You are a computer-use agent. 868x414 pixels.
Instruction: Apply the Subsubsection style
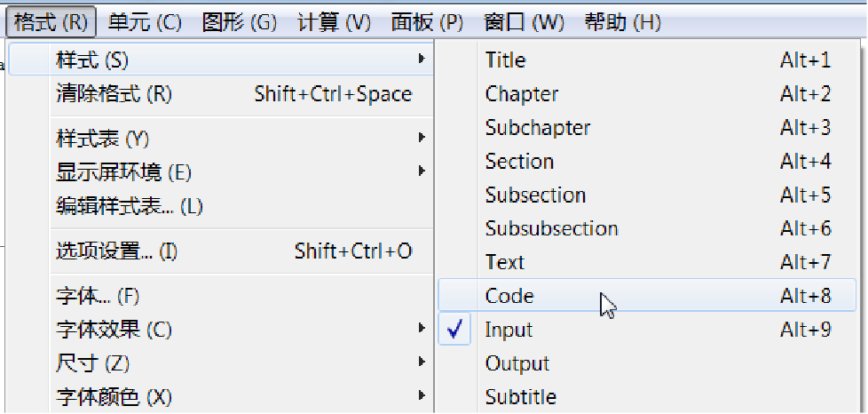point(647,228)
